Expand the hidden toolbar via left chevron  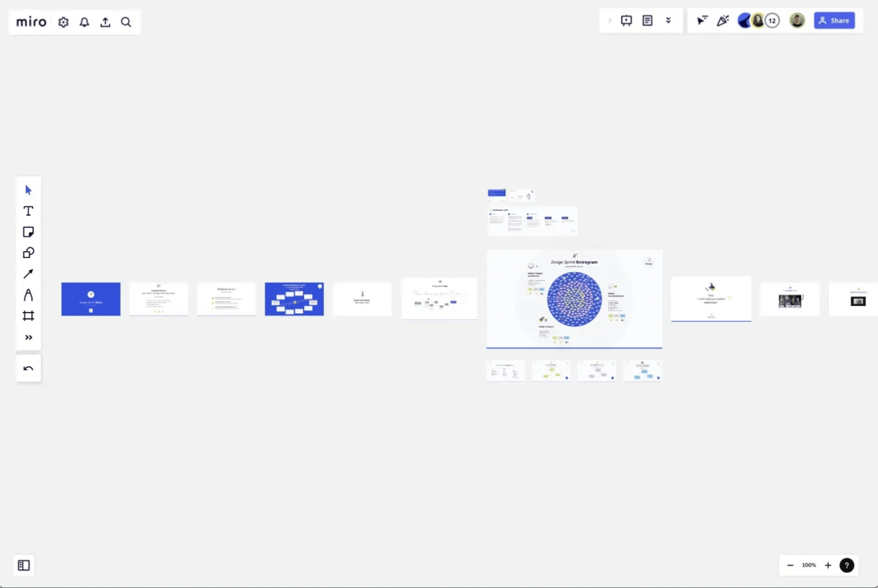tap(609, 21)
